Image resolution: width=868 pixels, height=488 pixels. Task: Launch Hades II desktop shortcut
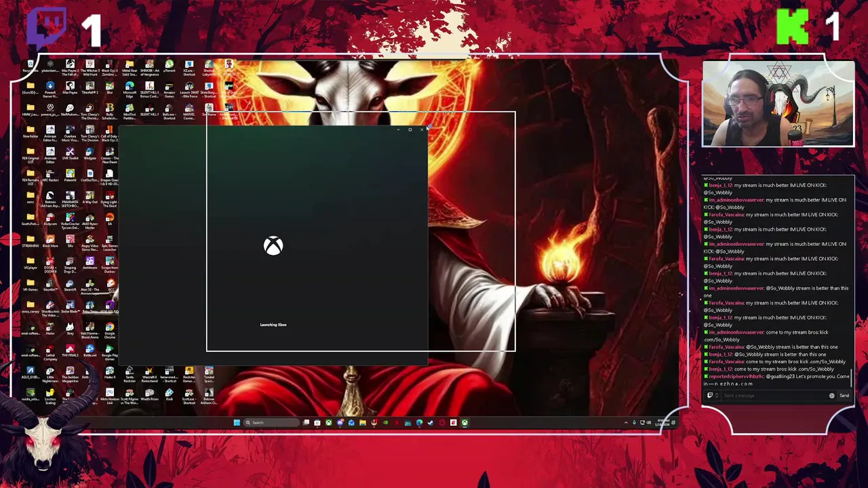click(110, 373)
